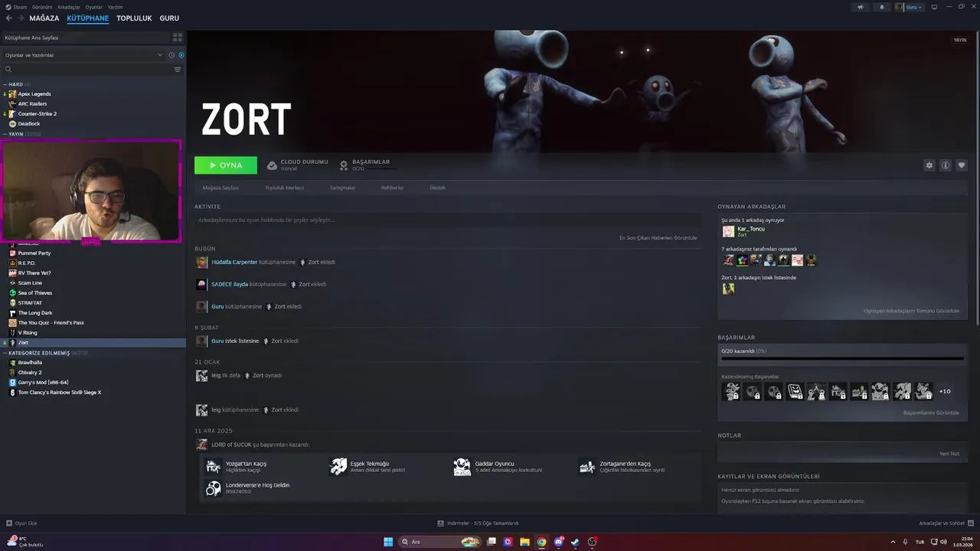Image resolution: width=980 pixels, height=551 pixels.
Task: Click the forward navigation arrow
Action: click(21, 18)
